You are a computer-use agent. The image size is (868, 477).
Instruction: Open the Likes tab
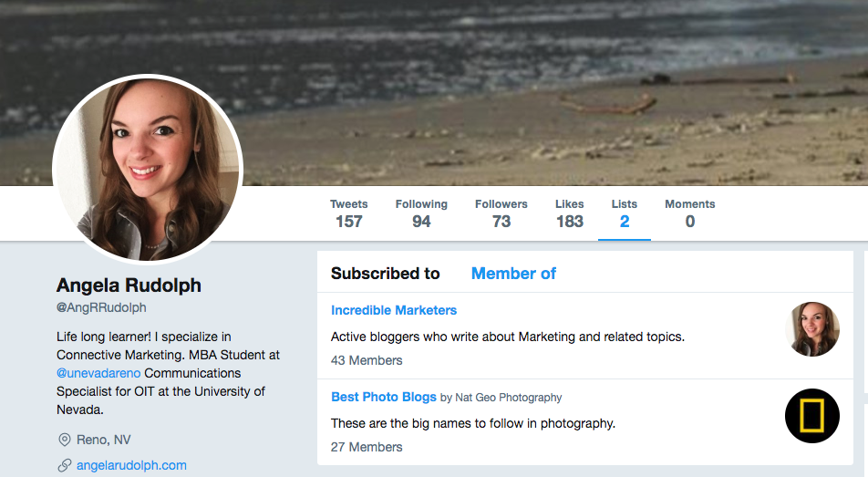pos(570,213)
